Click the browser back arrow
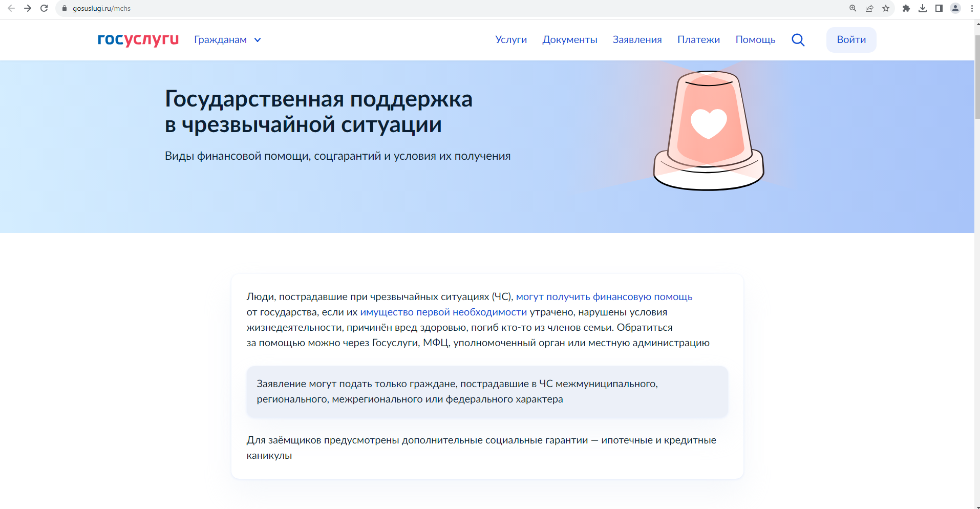Image resolution: width=980 pixels, height=509 pixels. [11, 8]
